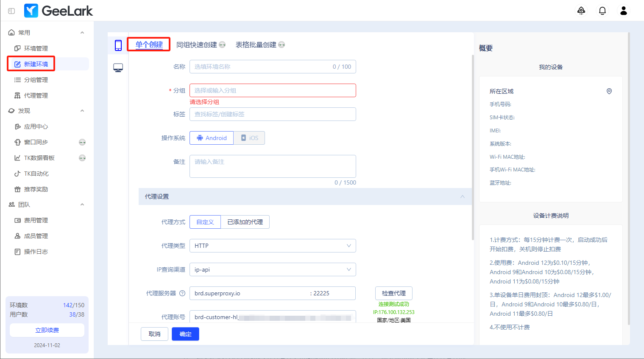Open the notifications bell

602,11
